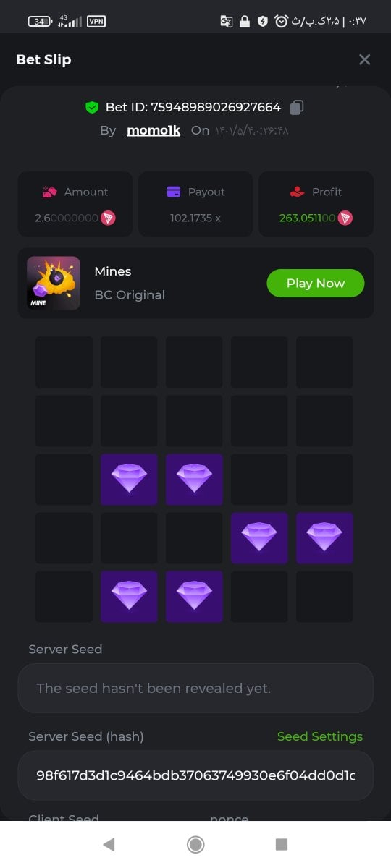Tap the rightmost gem in the fourth row
The height and width of the screenshot is (868, 391).
(x=324, y=538)
